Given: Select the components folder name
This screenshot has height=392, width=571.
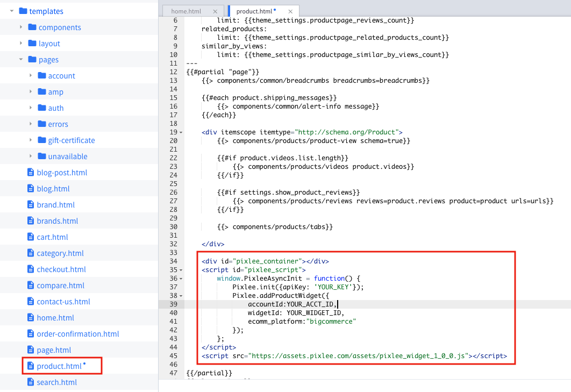Looking at the screenshot, I should click(x=60, y=27).
